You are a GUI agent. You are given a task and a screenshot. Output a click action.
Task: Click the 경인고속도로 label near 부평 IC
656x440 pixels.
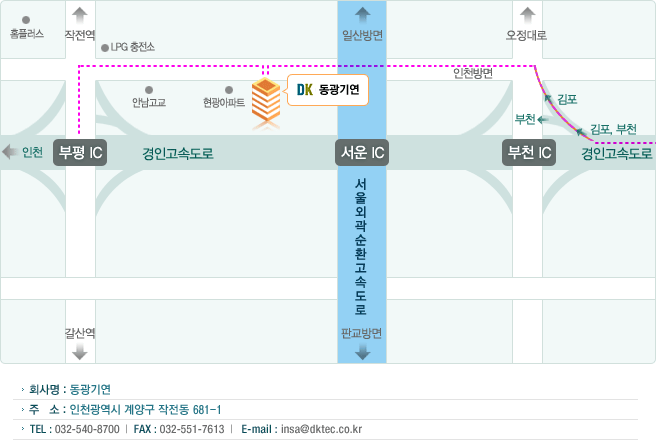(x=178, y=153)
